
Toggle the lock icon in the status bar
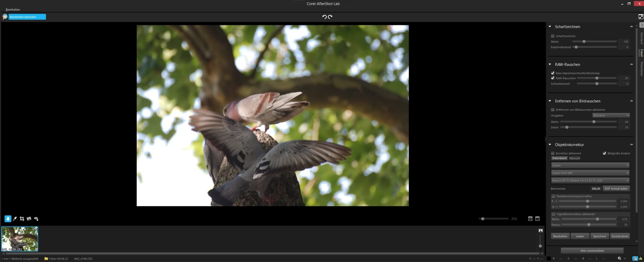click(635, 259)
